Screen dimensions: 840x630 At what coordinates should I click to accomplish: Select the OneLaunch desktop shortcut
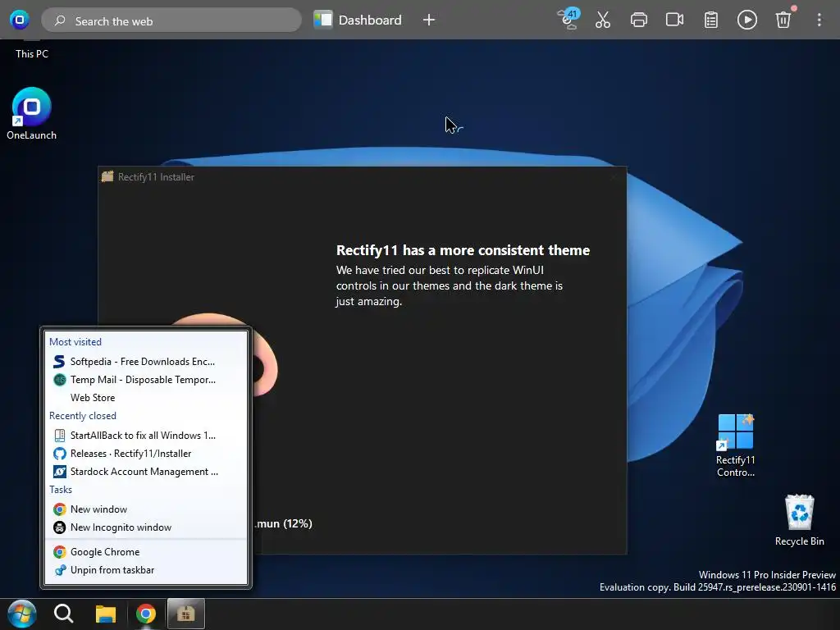click(x=32, y=113)
